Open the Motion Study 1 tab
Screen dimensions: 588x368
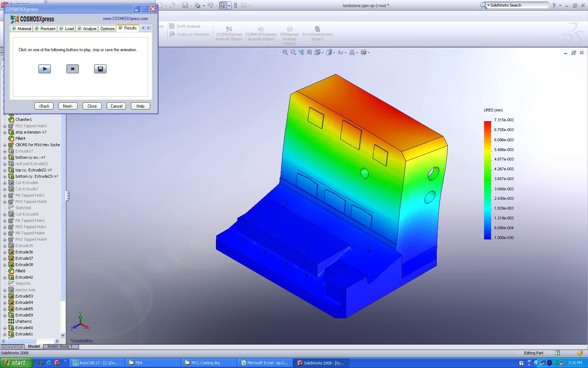click(60, 346)
